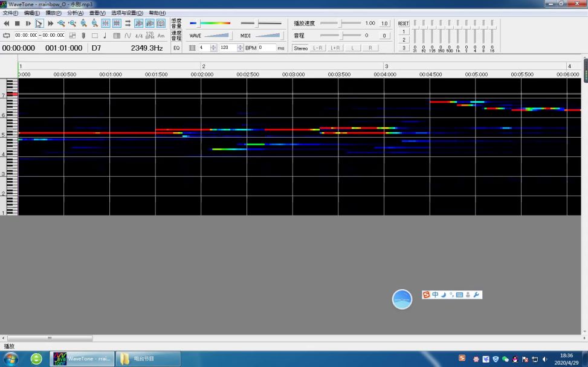Click the 播放速度 playback speed slider
Viewport: 588px width, 367px height.
pos(341,23)
